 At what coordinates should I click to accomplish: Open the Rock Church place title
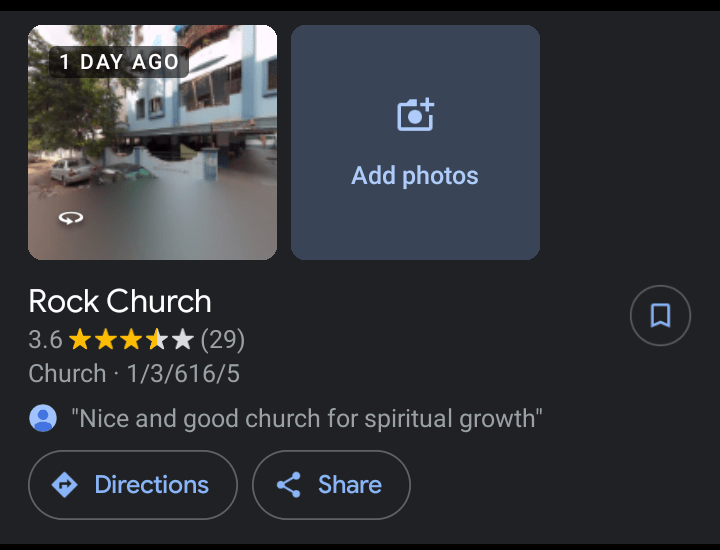[120, 301]
